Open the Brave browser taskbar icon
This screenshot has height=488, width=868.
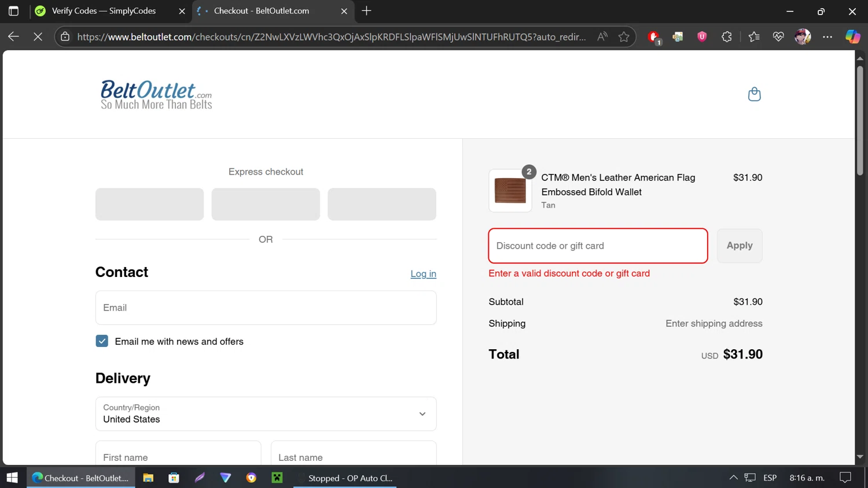tap(251, 478)
